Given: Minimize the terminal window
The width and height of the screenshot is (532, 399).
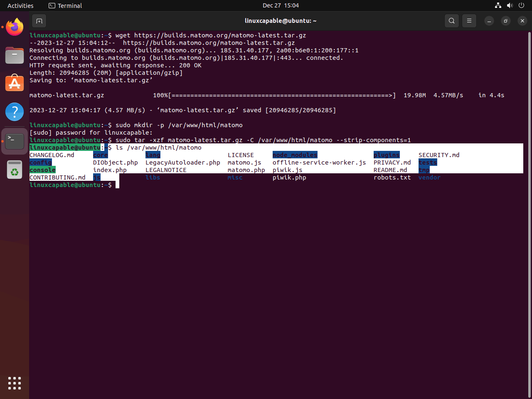Looking at the screenshot, I should 489,21.
